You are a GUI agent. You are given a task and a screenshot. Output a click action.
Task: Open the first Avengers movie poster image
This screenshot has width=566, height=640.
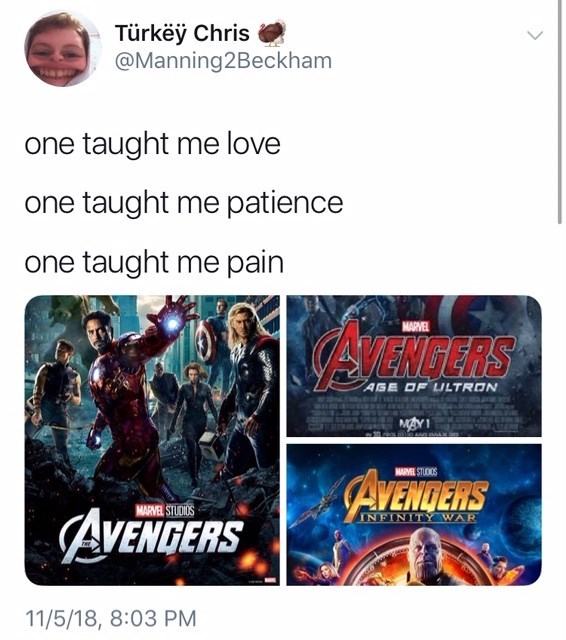[152, 440]
